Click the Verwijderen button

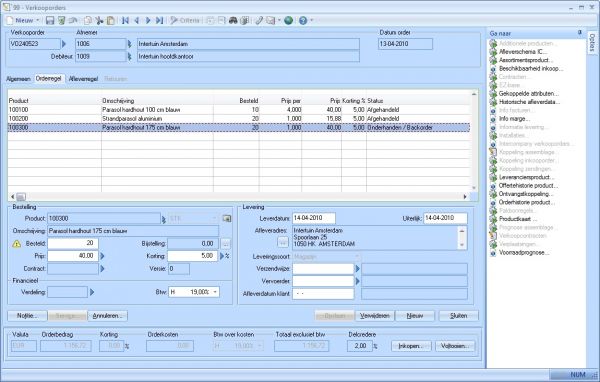pyautogui.click(x=375, y=316)
